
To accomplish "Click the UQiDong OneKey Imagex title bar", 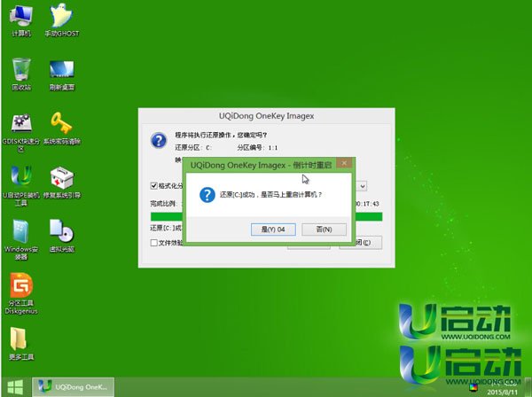I will [266, 116].
